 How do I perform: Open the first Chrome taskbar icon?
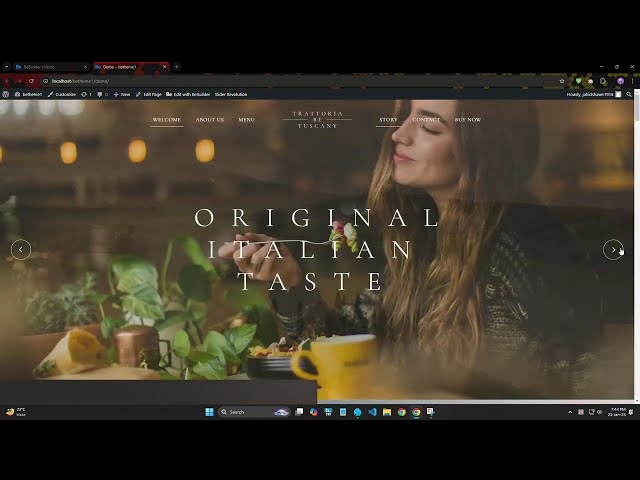pos(402,412)
